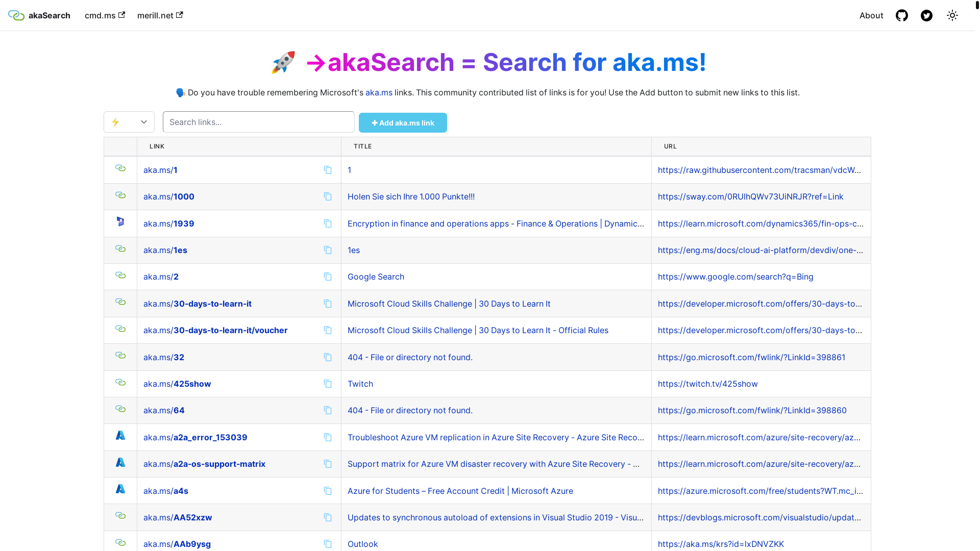The height and width of the screenshot is (551, 980).
Task: Copy the aka.ms/1000 link
Action: (328, 196)
